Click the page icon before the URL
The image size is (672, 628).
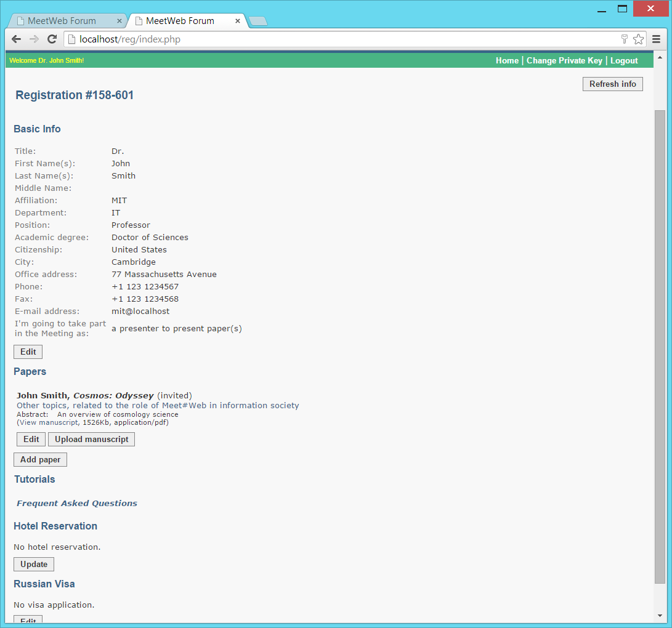(72, 39)
